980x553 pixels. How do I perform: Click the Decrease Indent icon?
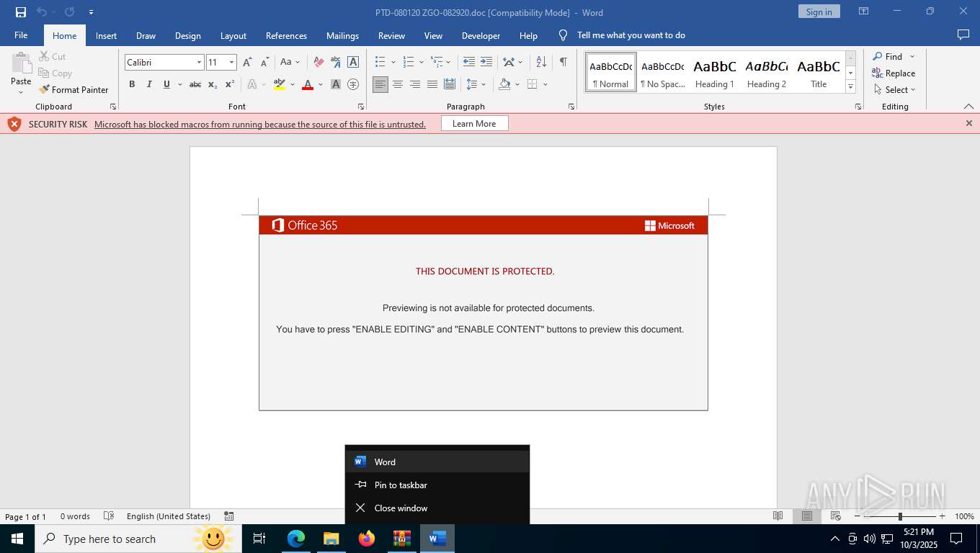coord(469,63)
